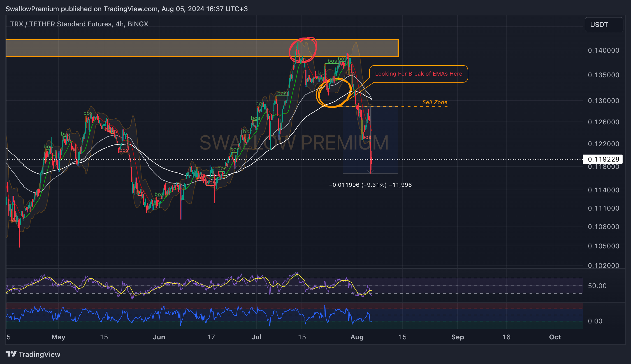This screenshot has height=364, width=631.
Task: Click the 0.108000 price axis label
Action: tap(604, 227)
